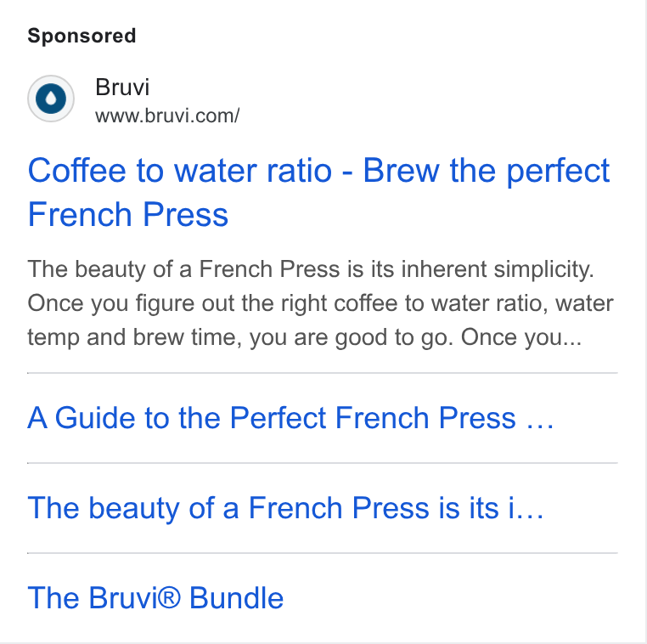This screenshot has width=647, height=644.
Task: Click the white drop inside the blue circle
Action: click(x=51, y=99)
